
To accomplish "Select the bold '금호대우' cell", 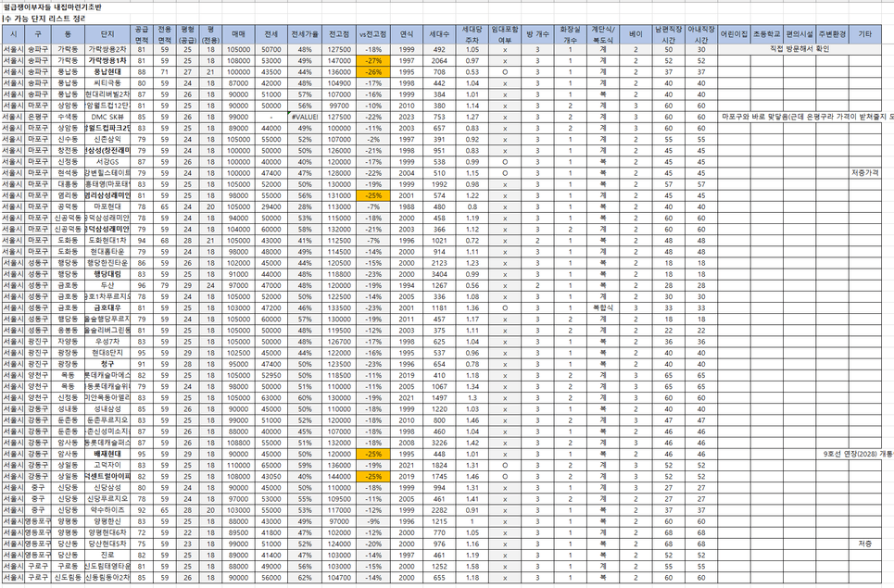I will pyautogui.click(x=107, y=307).
